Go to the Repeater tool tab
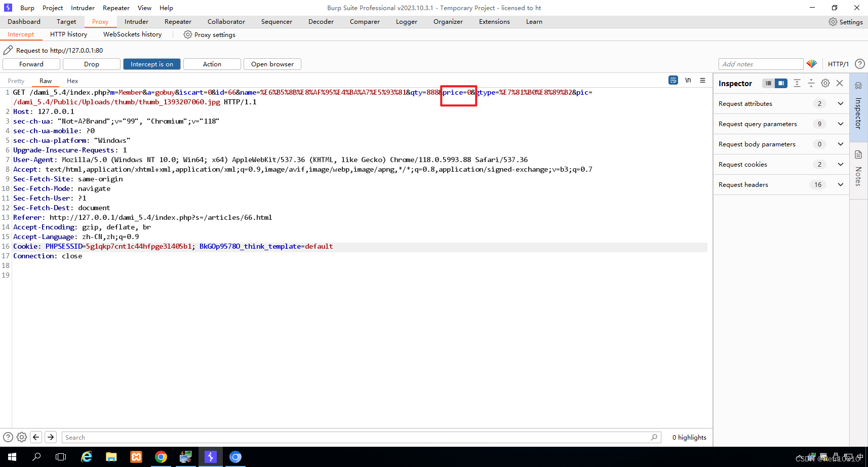Viewport: 868px width, 467px height. click(178, 22)
